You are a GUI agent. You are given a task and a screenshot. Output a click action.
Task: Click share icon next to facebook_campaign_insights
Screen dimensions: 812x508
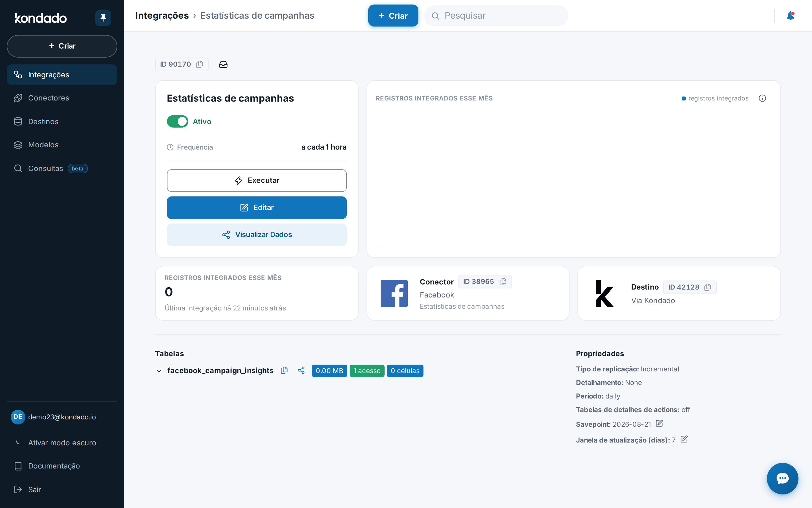[301, 370]
